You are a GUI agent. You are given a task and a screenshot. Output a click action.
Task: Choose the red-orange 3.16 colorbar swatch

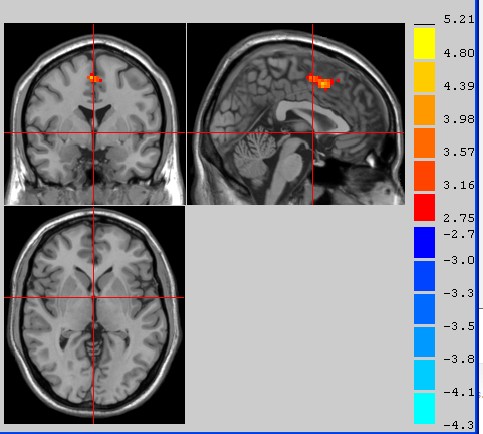coord(424,176)
